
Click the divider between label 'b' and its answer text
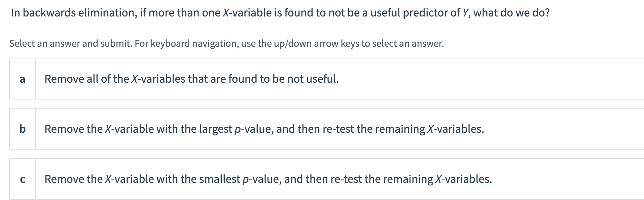36,128
